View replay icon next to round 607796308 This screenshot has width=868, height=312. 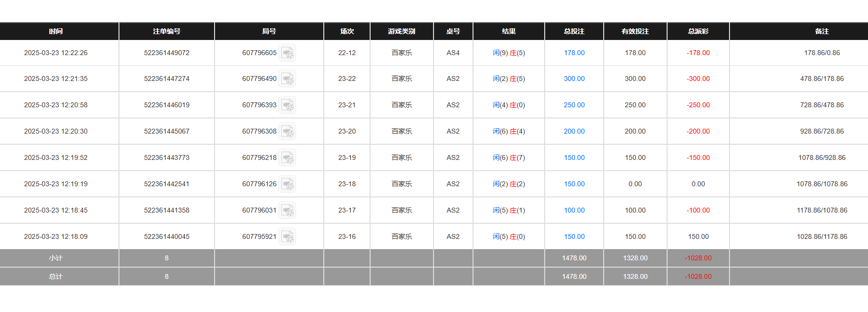[287, 131]
